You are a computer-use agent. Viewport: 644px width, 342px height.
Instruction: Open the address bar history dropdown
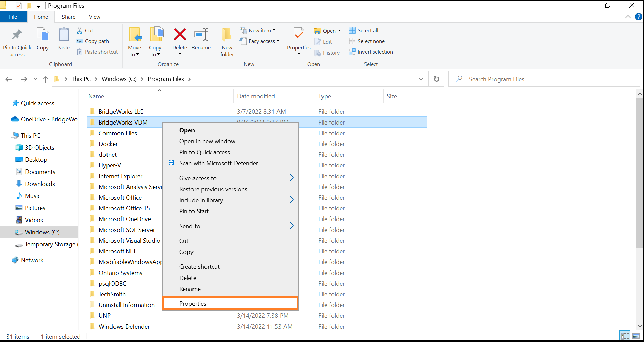coord(421,79)
